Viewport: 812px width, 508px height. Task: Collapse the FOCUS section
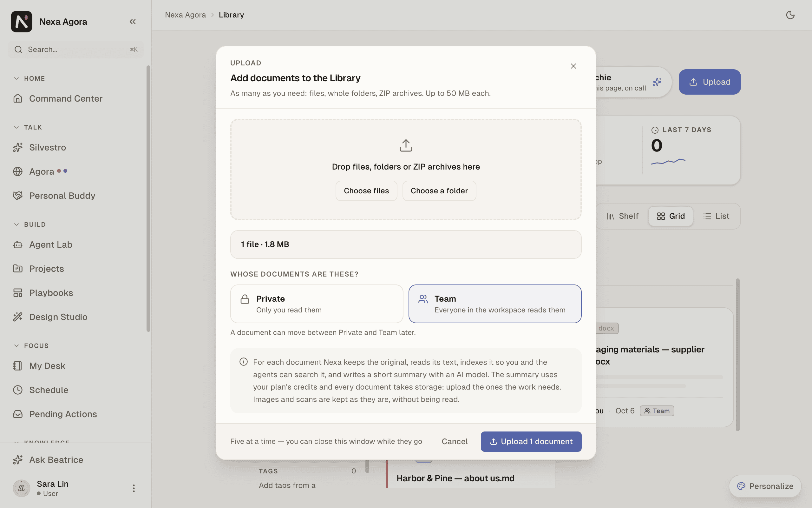pyautogui.click(x=31, y=346)
